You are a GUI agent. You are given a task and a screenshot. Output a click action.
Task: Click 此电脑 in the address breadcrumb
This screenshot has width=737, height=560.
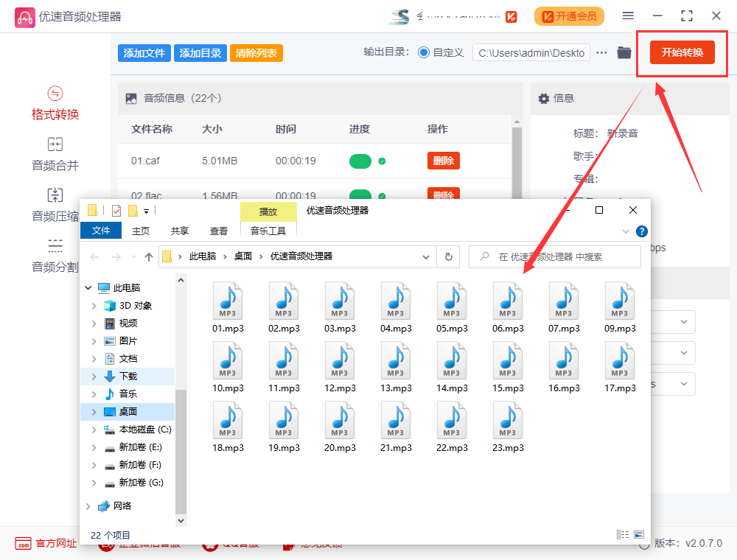point(203,256)
